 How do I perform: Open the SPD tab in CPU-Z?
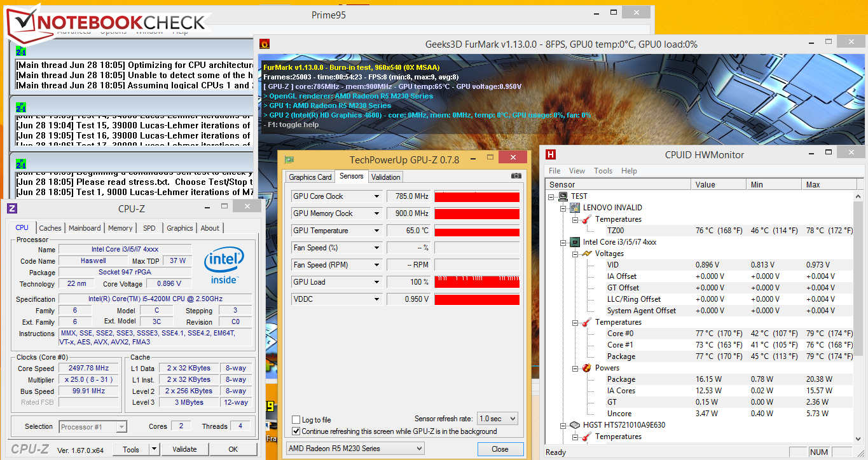point(149,228)
